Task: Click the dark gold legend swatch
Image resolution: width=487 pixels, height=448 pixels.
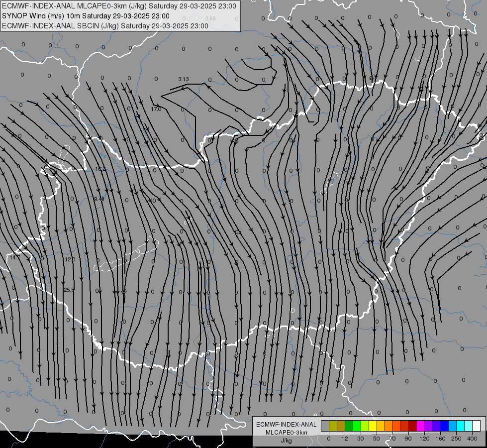Action: pyautogui.click(x=341, y=426)
